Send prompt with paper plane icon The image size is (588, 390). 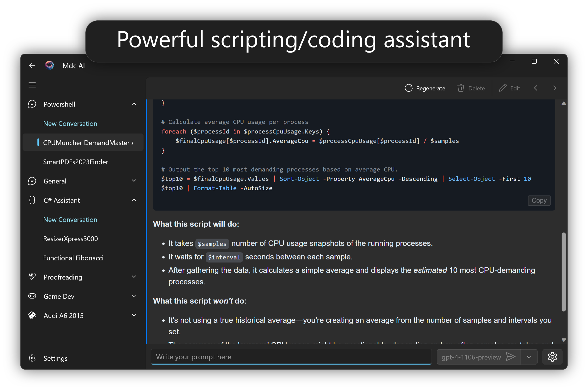coord(510,357)
